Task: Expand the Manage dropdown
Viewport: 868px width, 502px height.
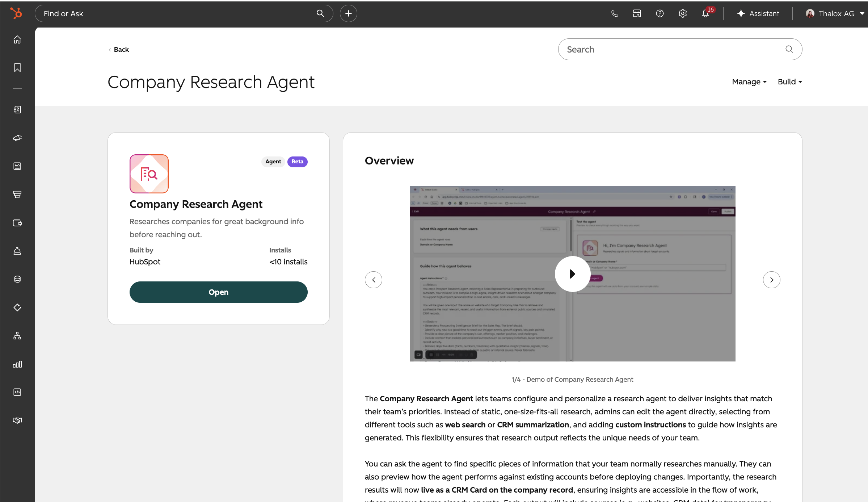Action: 750,82
